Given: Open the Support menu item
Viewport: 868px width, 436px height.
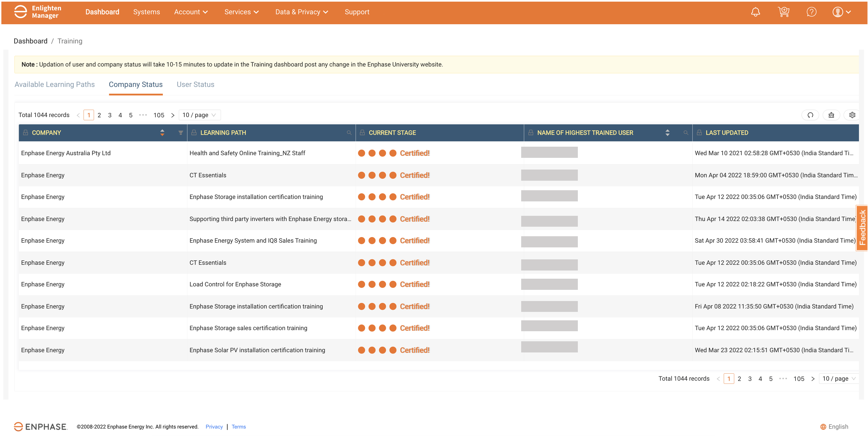Looking at the screenshot, I should click(357, 12).
